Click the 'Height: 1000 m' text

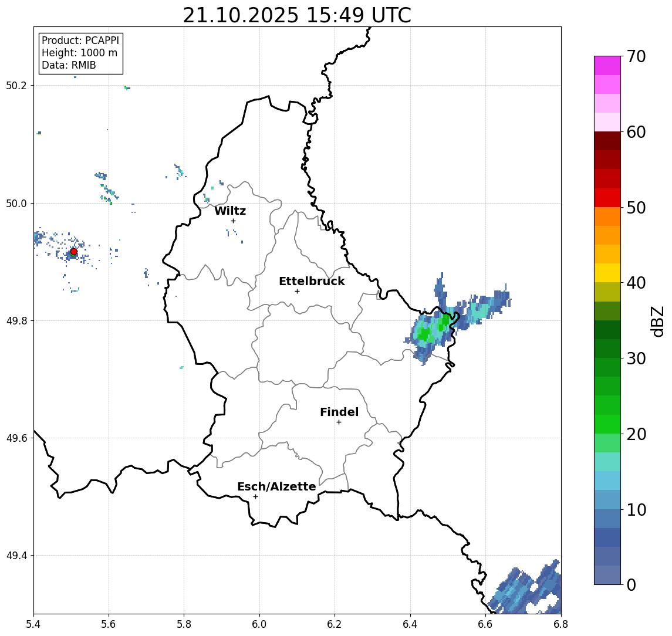79,53
